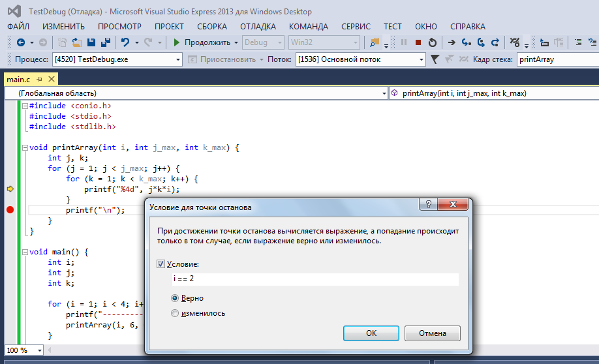
Task: Pin the main.c tab
Action: [x=39, y=80]
